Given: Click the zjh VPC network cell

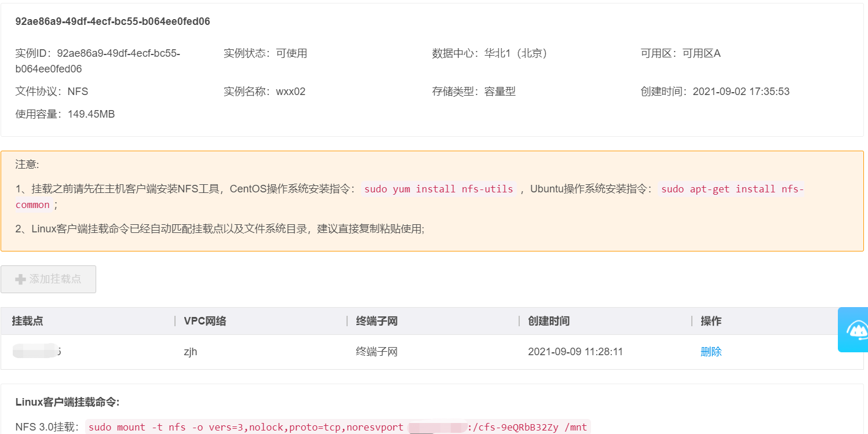Looking at the screenshot, I should (190, 352).
